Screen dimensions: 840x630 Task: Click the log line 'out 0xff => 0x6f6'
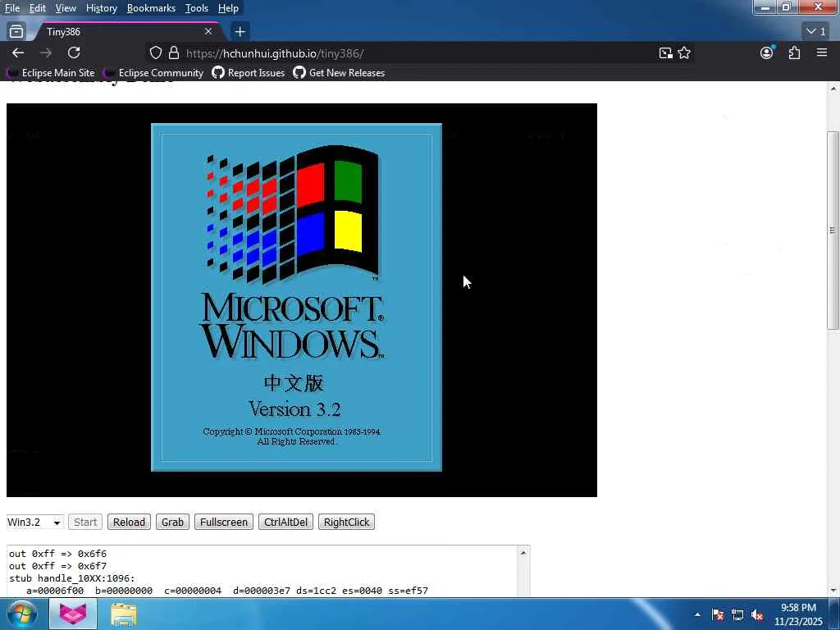point(58,554)
